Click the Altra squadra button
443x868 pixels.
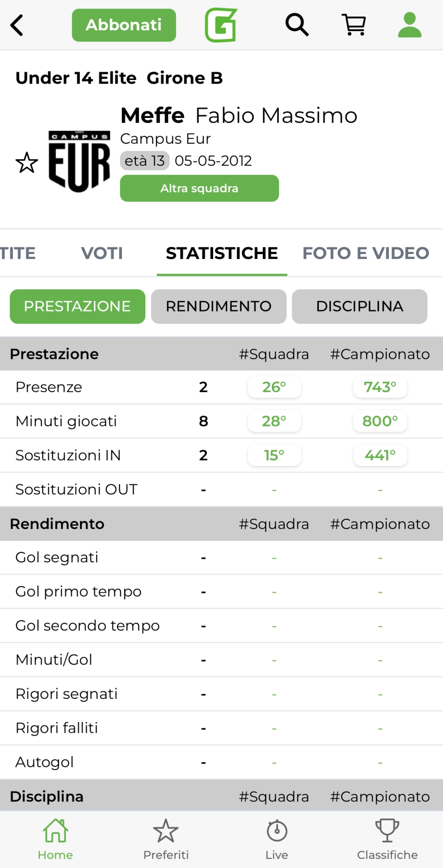pyautogui.click(x=199, y=189)
